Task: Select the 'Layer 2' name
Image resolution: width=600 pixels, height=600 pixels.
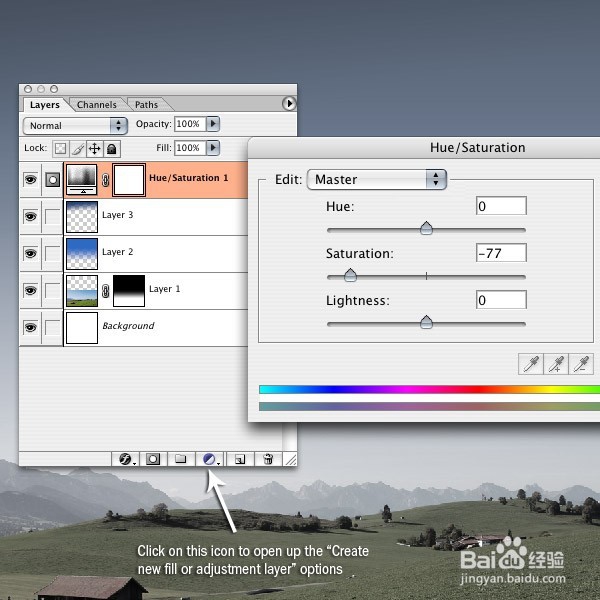Action: [x=117, y=252]
